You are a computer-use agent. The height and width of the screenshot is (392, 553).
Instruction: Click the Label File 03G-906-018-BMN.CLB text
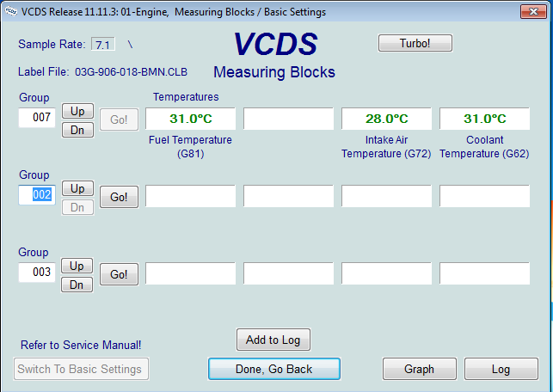tap(102, 72)
